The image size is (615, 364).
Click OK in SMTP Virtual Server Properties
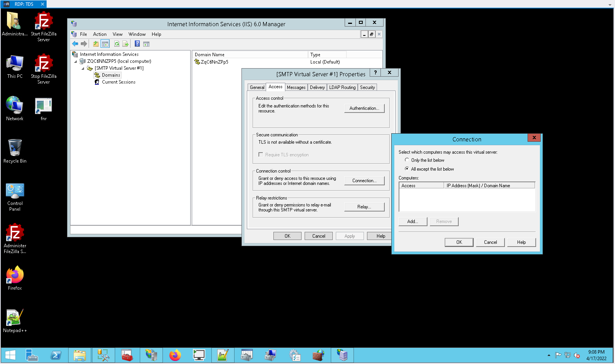coord(287,236)
